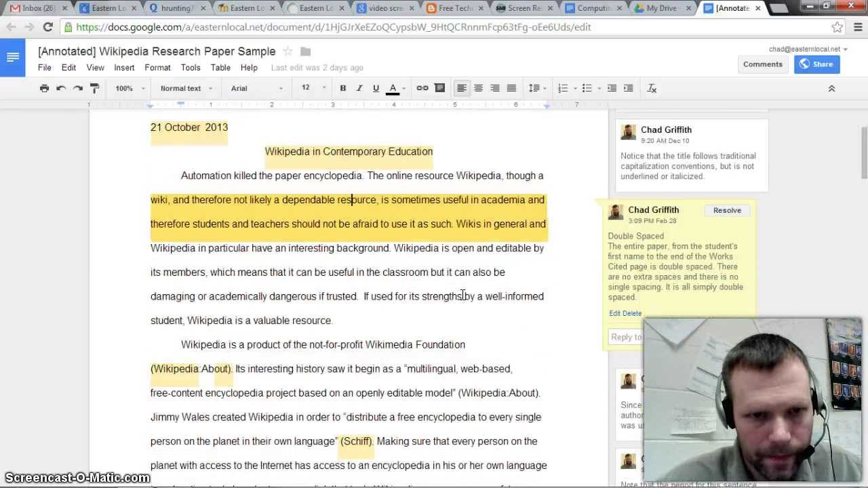The height and width of the screenshot is (488, 868).
Task: Switch to the My Drive tab
Action: [x=662, y=8]
